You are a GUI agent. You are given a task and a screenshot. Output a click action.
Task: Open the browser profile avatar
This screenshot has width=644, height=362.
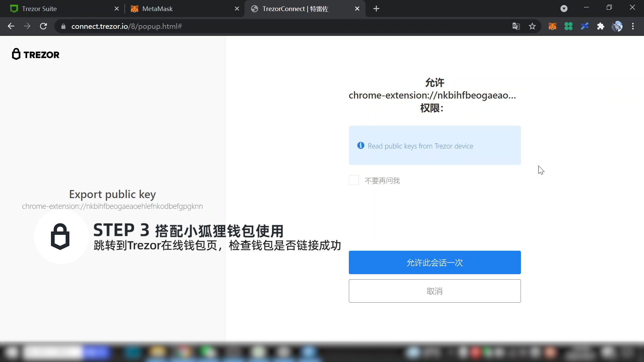click(x=617, y=26)
